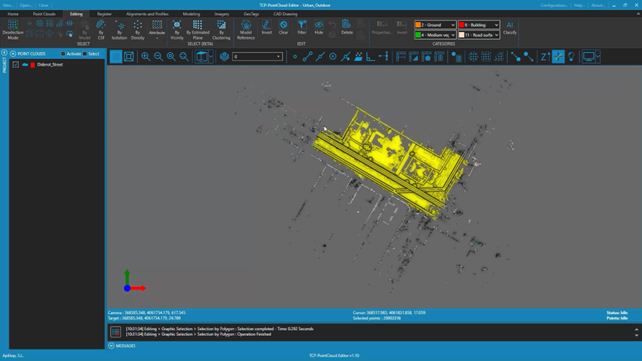Open the Help... link
This screenshot has width=642, height=361.
coord(579,5)
